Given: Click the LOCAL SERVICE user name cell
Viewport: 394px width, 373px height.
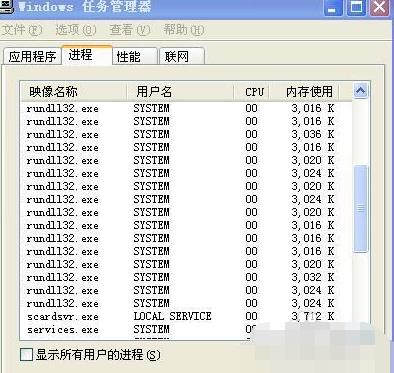Looking at the screenshot, I should (172, 316).
